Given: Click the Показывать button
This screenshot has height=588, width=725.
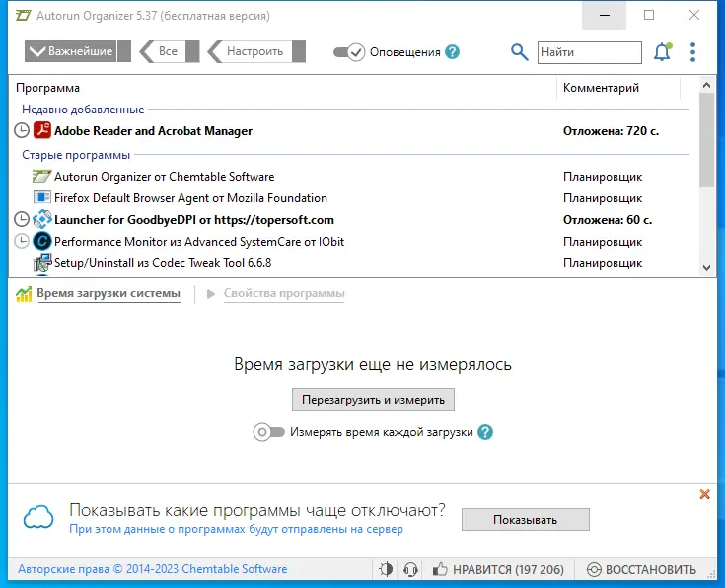Looking at the screenshot, I should (x=525, y=520).
